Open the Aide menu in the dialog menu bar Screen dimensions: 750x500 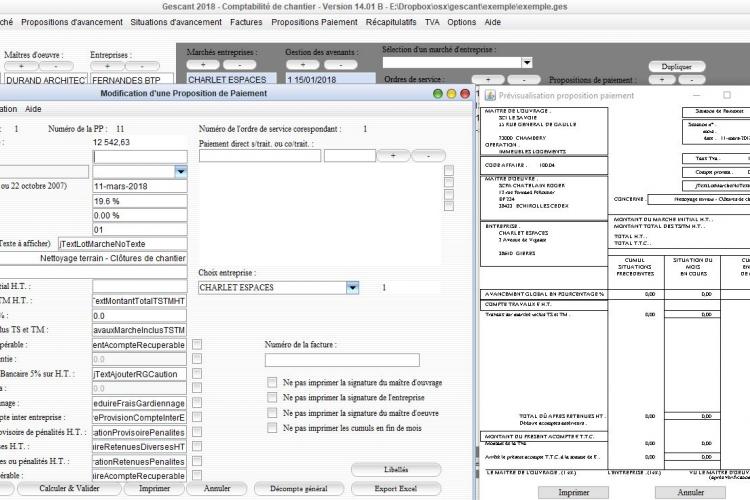33,109
